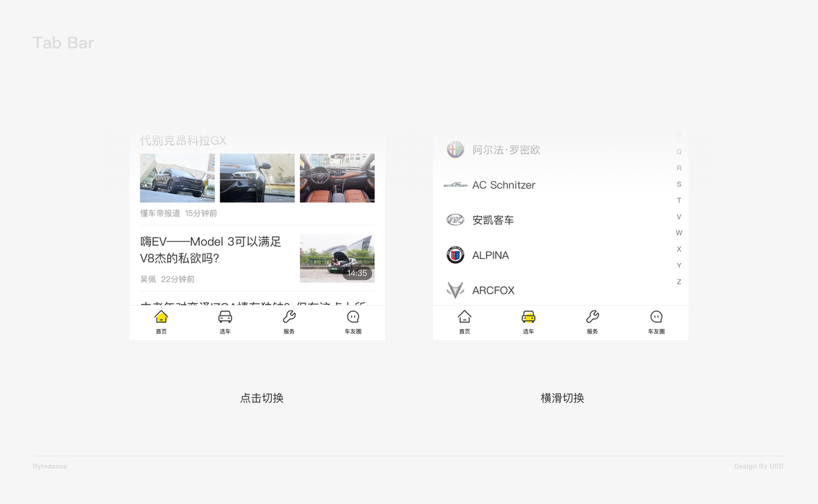Select the 安凯客车 brand entry
818x504 pixels.
493,220
